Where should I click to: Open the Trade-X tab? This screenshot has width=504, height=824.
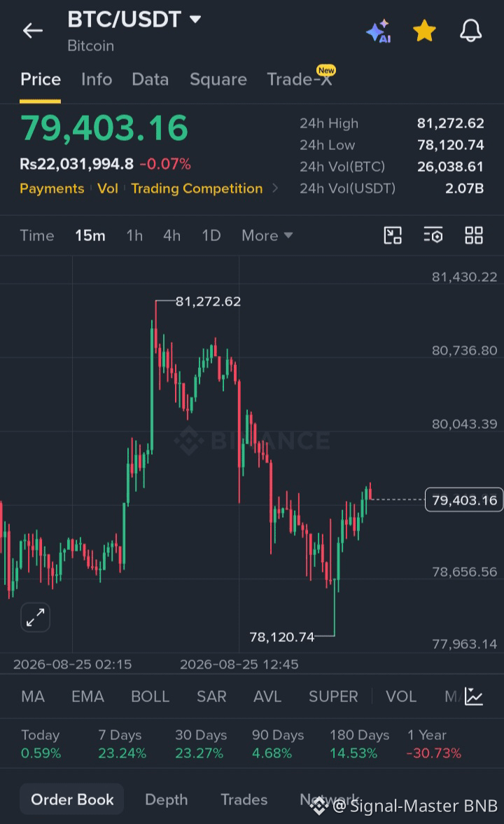[300, 79]
